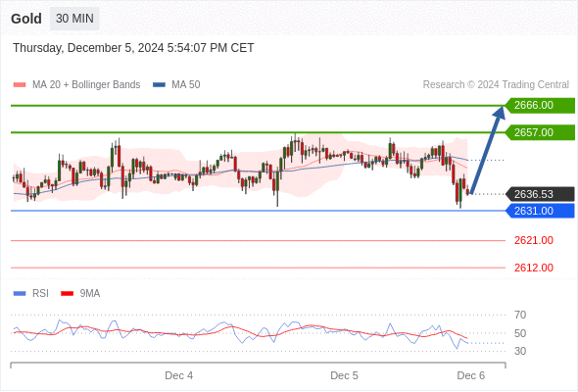This screenshot has width=578, height=392.
Task: Click the chart timestamp text line
Action: pyautogui.click(x=133, y=48)
